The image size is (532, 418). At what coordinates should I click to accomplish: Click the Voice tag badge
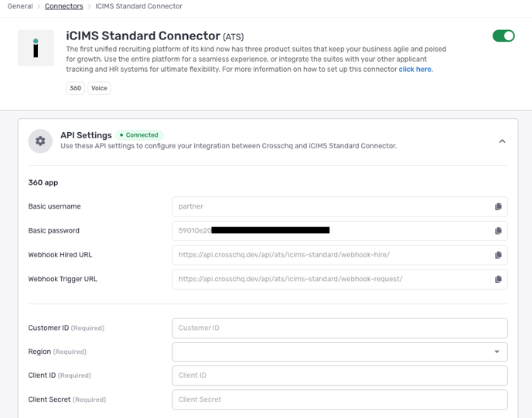click(x=99, y=88)
